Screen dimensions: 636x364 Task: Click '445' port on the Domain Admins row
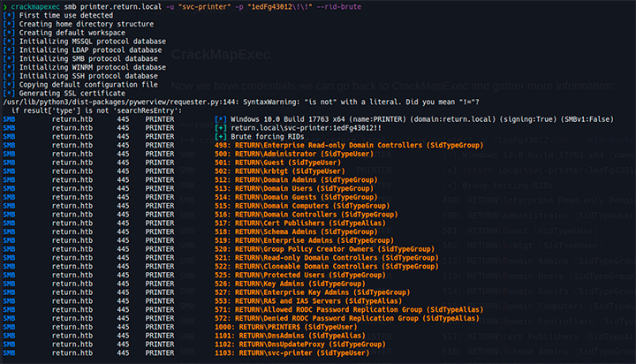[123, 179]
